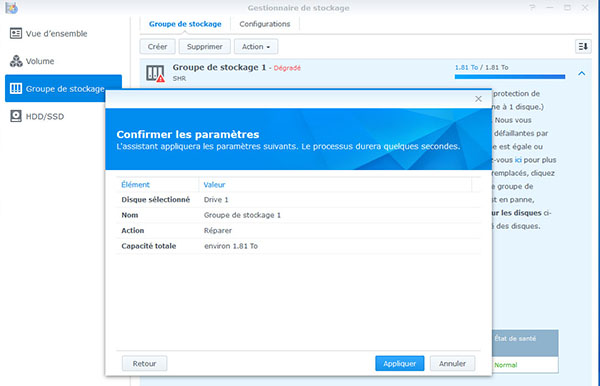The height and width of the screenshot is (386, 600).
Task: Click the 'Confirmer les paramètres' heading
Action: [188, 134]
